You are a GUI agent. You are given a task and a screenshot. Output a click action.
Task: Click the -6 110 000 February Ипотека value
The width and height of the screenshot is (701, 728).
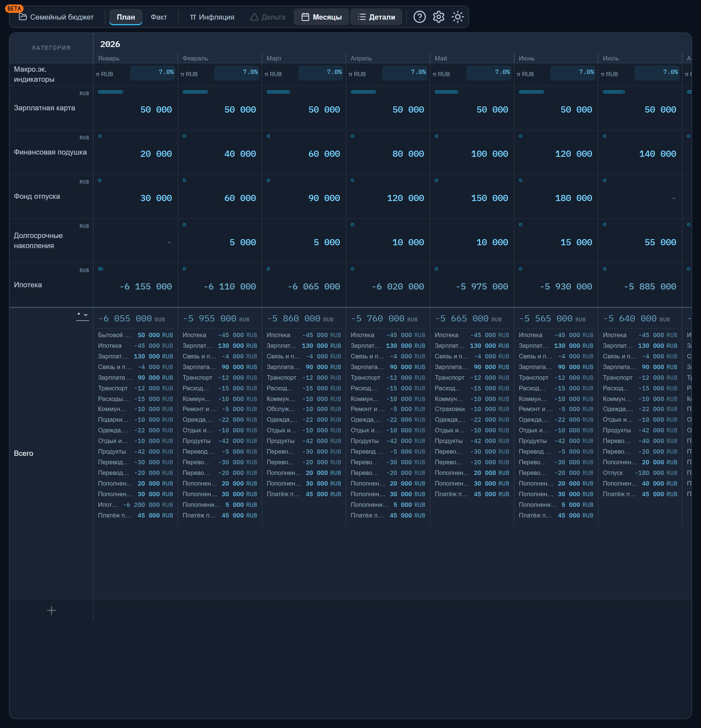coord(229,287)
